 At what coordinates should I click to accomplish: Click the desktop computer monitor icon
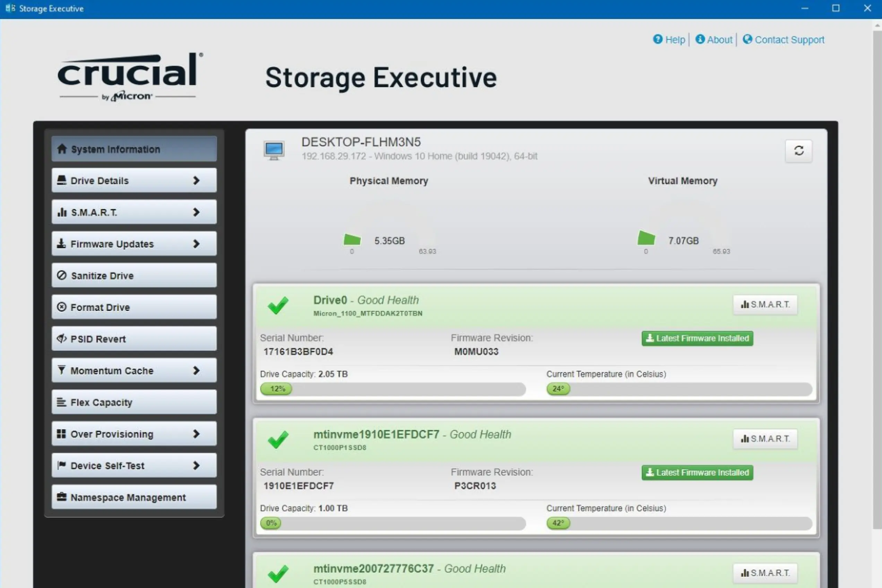pyautogui.click(x=274, y=150)
